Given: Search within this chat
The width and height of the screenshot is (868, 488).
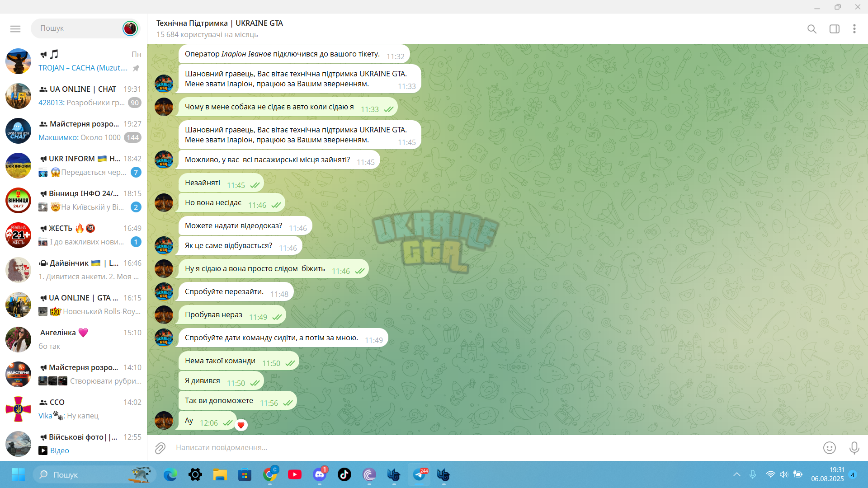Looking at the screenshot, I should (812, 29).
